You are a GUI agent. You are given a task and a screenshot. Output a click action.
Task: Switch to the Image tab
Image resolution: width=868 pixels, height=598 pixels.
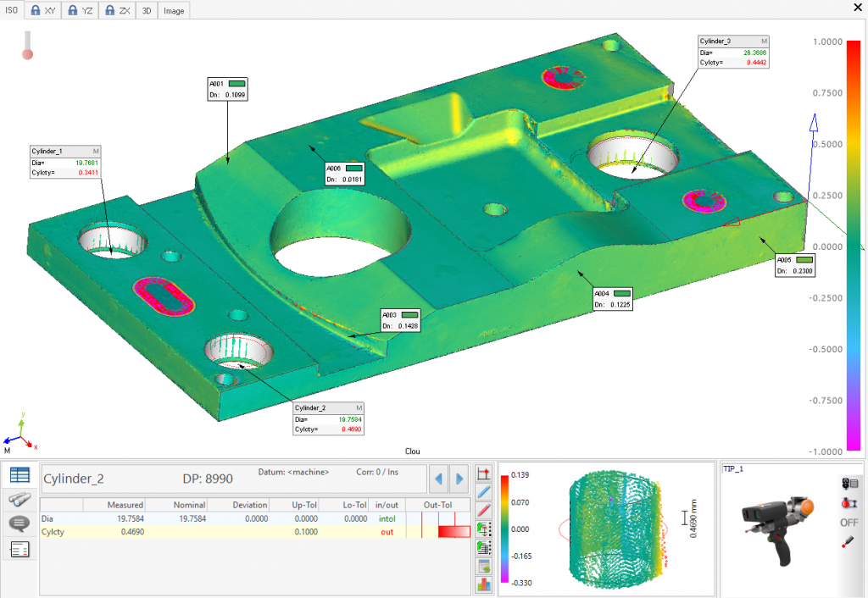173,10
